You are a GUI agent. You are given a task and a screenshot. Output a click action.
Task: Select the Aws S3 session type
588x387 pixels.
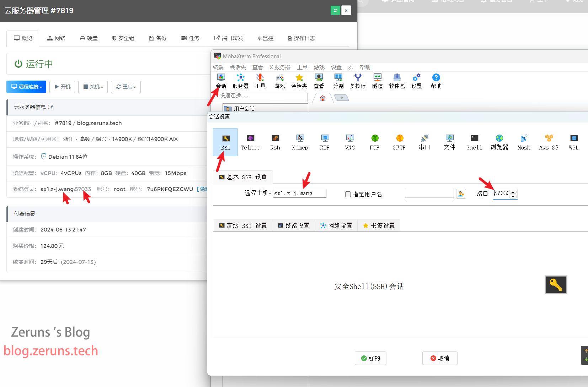point(549,142)
